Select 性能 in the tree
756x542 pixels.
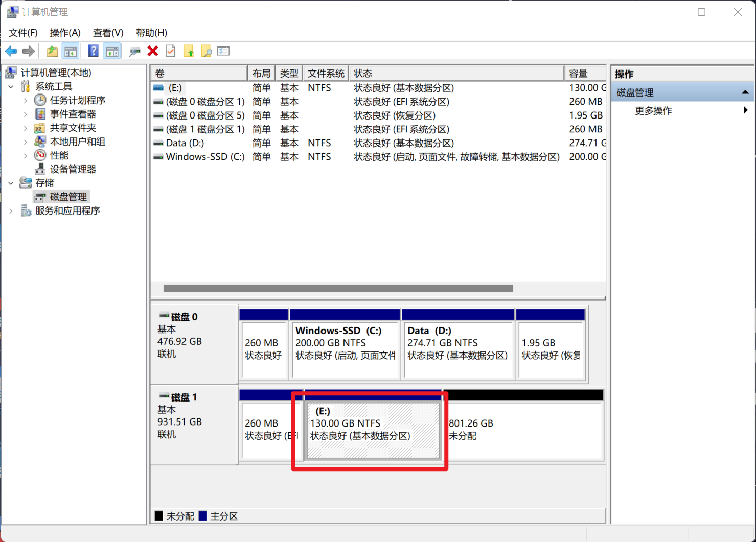click(59, 155)
